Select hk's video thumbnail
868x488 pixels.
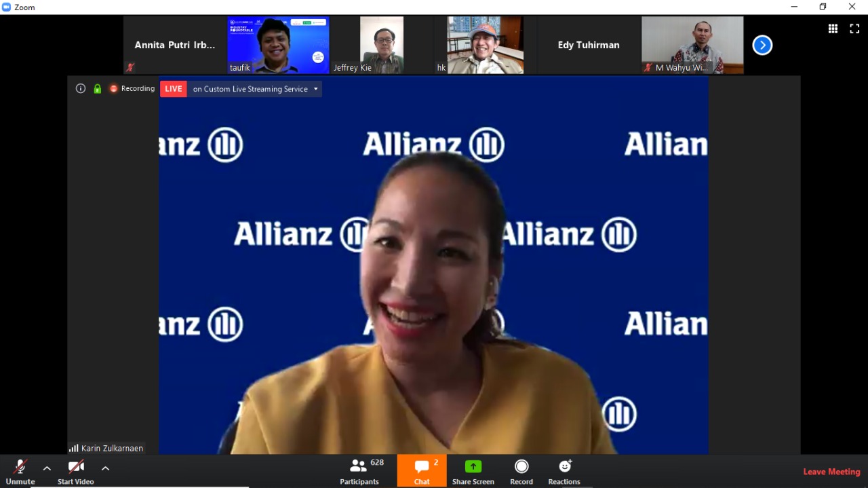(486, 45)
